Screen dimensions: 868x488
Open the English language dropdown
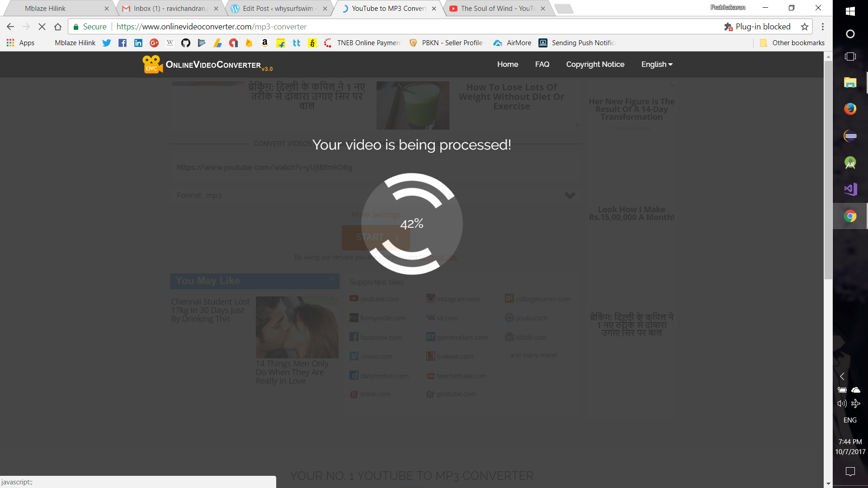(656, 64)
